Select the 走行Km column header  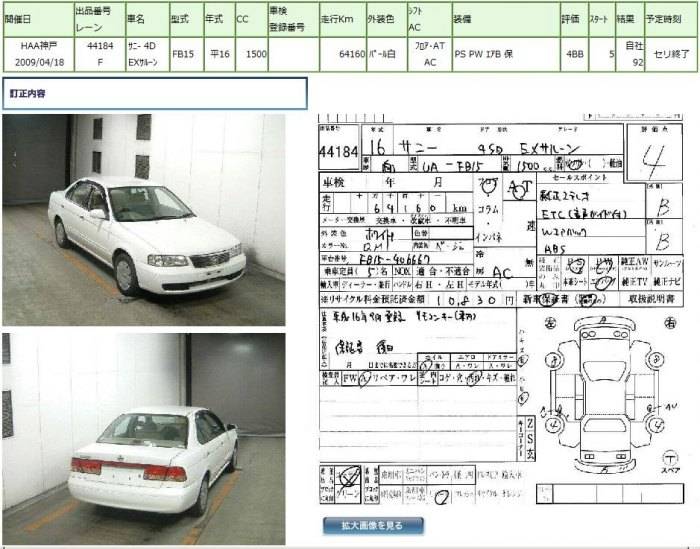coord(343,19)
